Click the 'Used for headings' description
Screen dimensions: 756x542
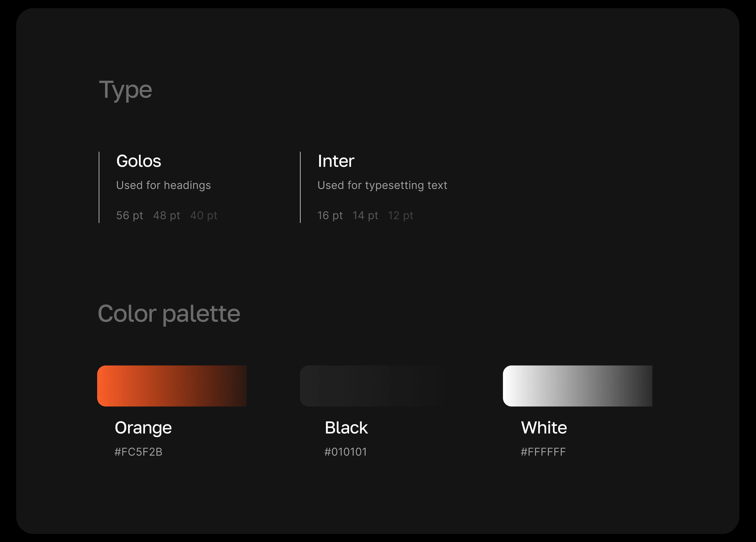point(163,185)
